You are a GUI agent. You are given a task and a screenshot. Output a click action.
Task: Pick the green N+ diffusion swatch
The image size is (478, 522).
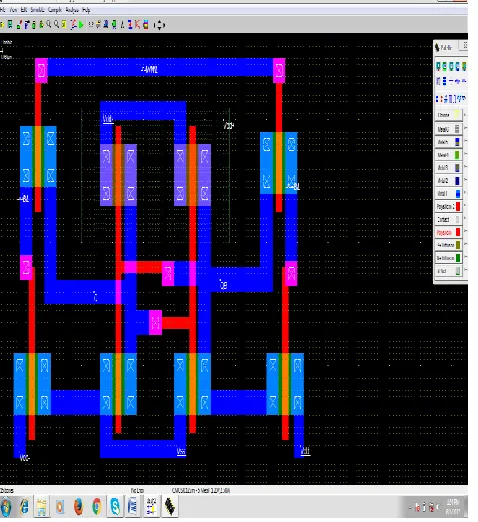pos(458,258)
